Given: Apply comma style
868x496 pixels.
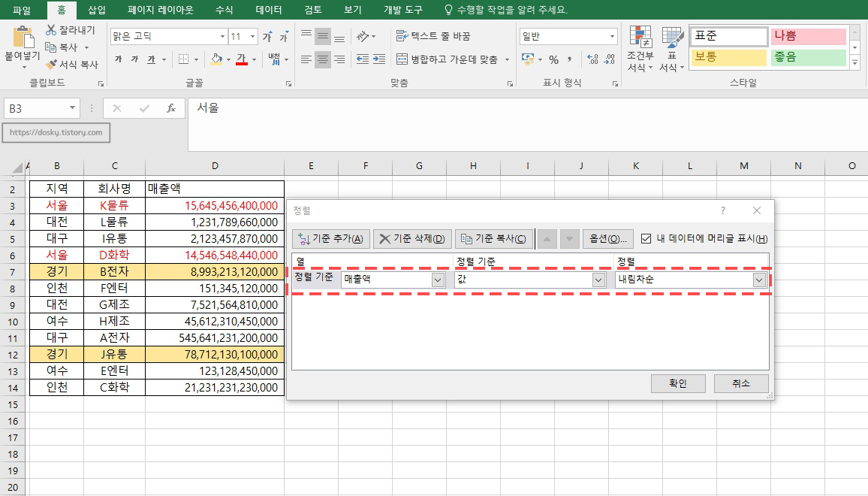Looking at the screenshot, I should point(570,59).
